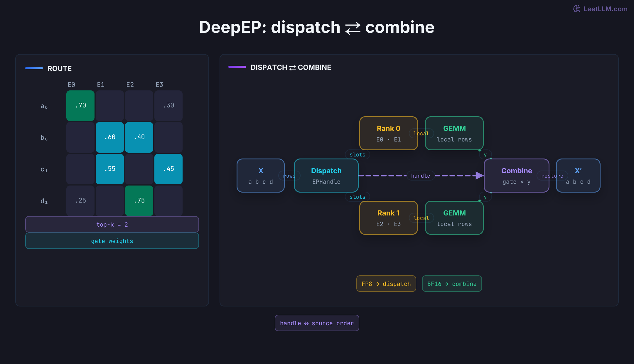
Task: Click the E3 column header
Action: click(159, 85)
